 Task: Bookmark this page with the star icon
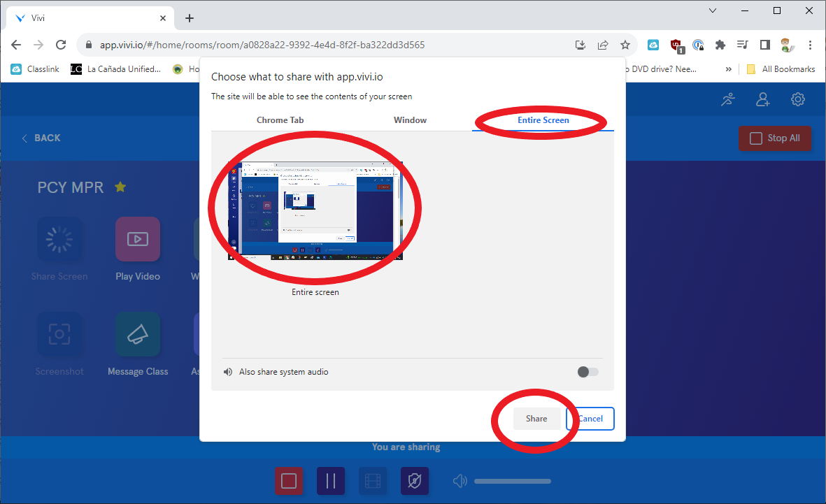(x=625, y=45)
